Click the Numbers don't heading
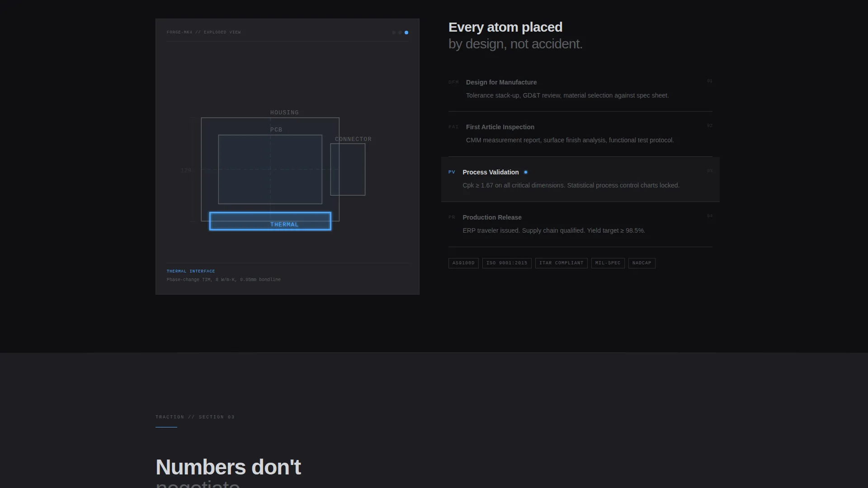 (x=228, y=467)
